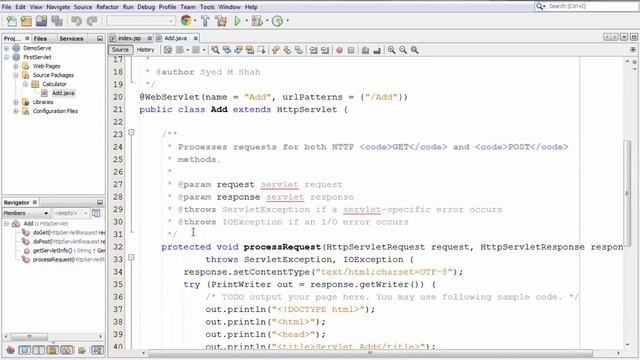Click the Save All icon
Screen dimensions: 640x360
coord(57,21)
